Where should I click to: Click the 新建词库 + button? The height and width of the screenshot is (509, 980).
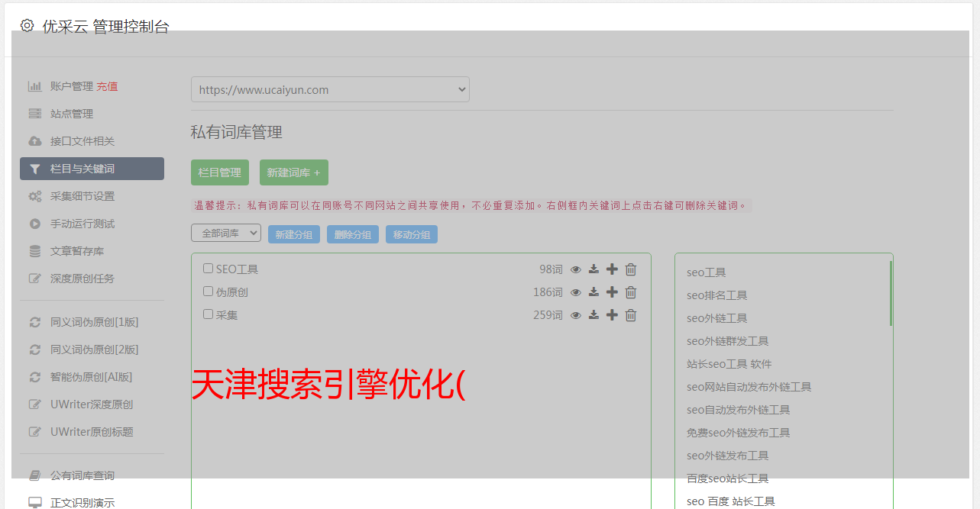click(x=293, y=172)
